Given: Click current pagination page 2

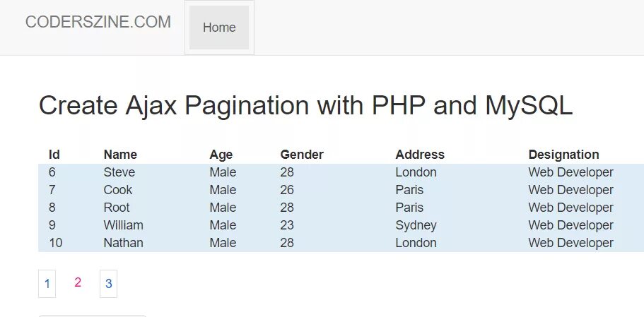Looking at the screenshot, I should [78, 282].
